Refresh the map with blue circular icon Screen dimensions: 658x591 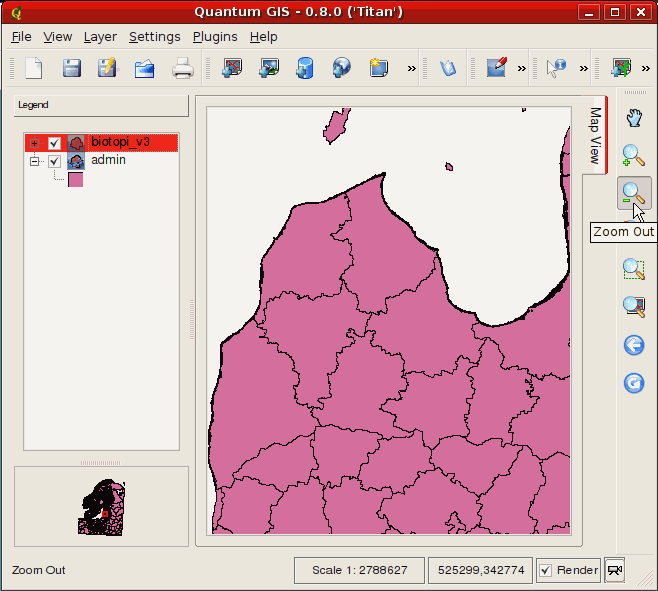(634, 383)
